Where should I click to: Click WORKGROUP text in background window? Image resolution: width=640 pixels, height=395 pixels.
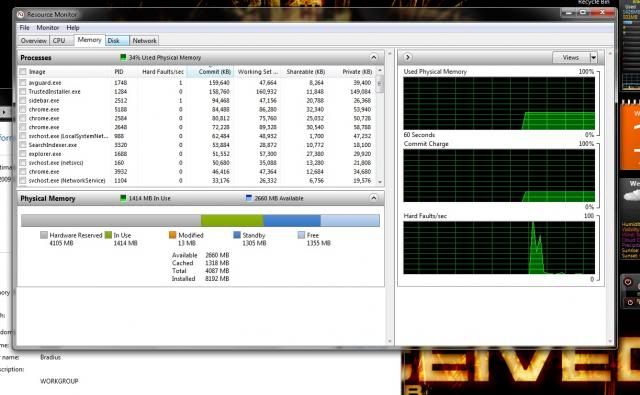pyautogui.click(x=59, y=381)
